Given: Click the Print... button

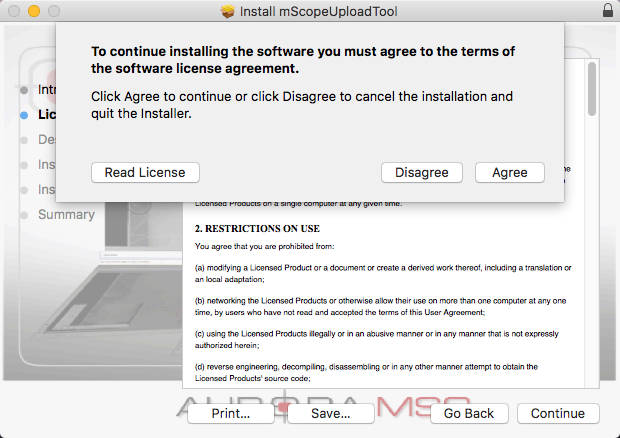Looking at the screenshot, I should pyautogui.click(x=231, y=413).
